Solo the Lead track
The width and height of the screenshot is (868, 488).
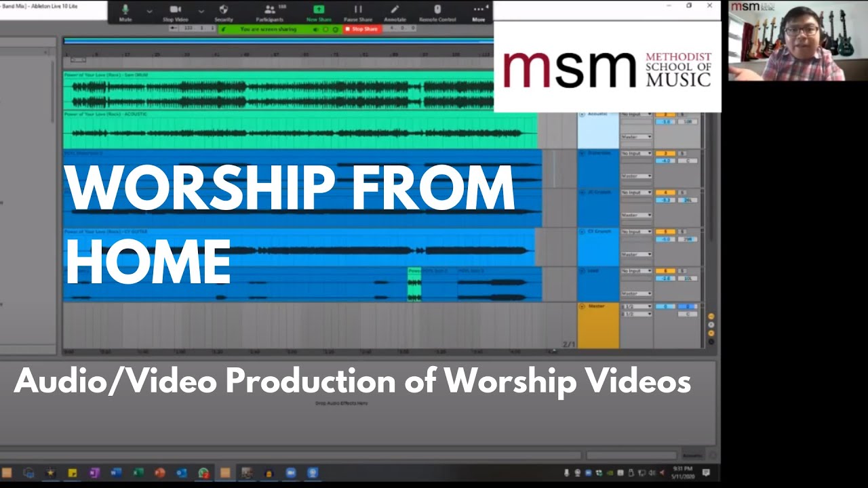682,271
